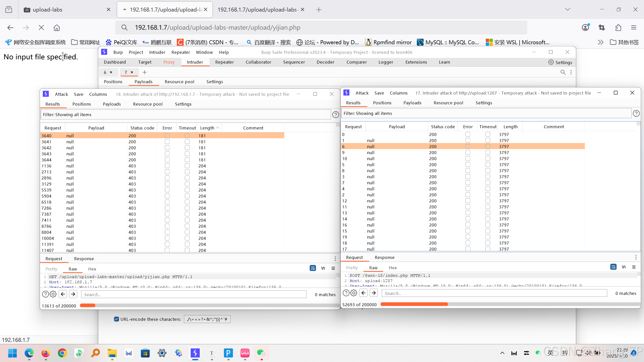Go to next search match arrow in attack 18
The width and height of the screenshot is (644, 362).
click(73, 294)
